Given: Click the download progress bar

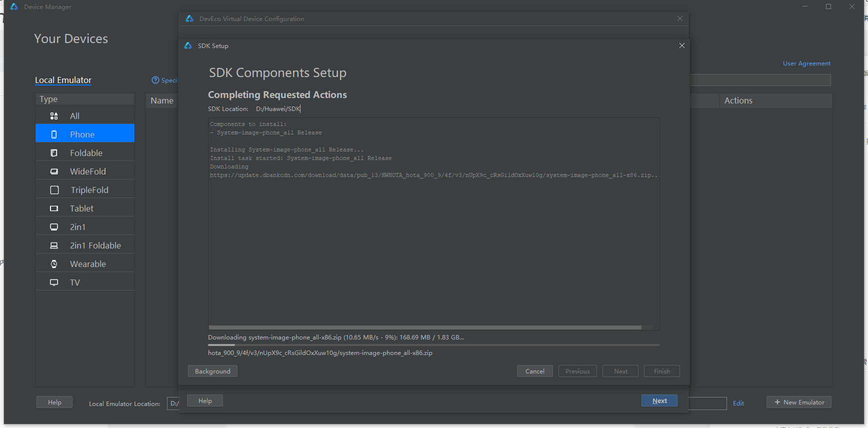Looking at the screenshot, I should tap(433, 345).
